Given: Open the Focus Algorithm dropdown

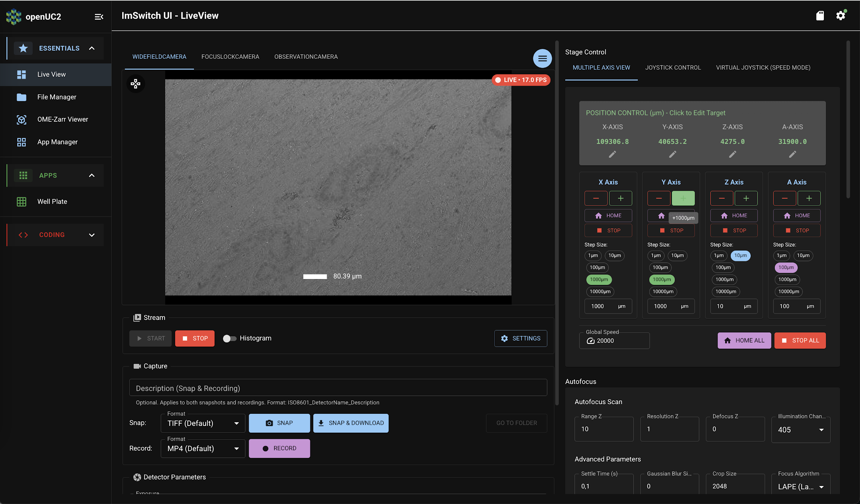Looking at the screenshot, I should (800, 486).
